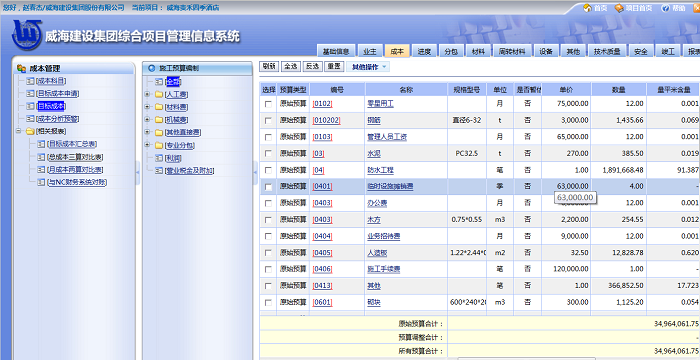Click the list icon beside highlighted 目标成本
This screenshot has height=360, width=700.
tap(30, 106)
